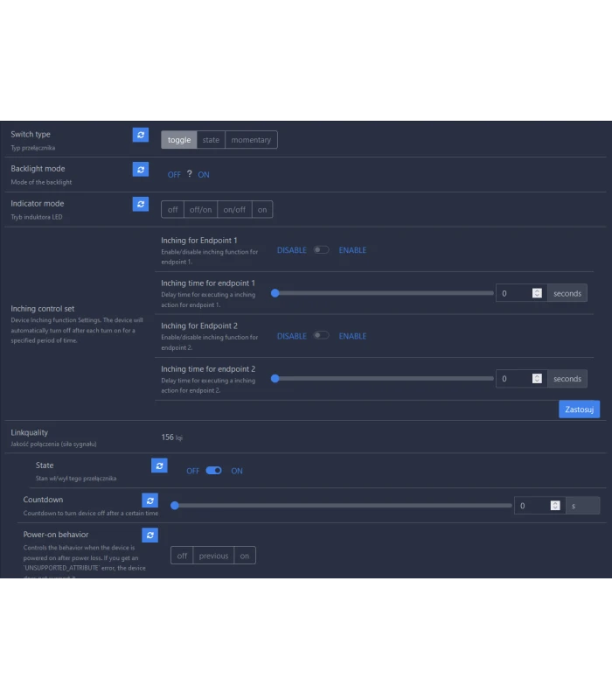612x700 pixels.
Task: Adjust stepper for endpoint 2 inching time
Action: pos(537,379)
